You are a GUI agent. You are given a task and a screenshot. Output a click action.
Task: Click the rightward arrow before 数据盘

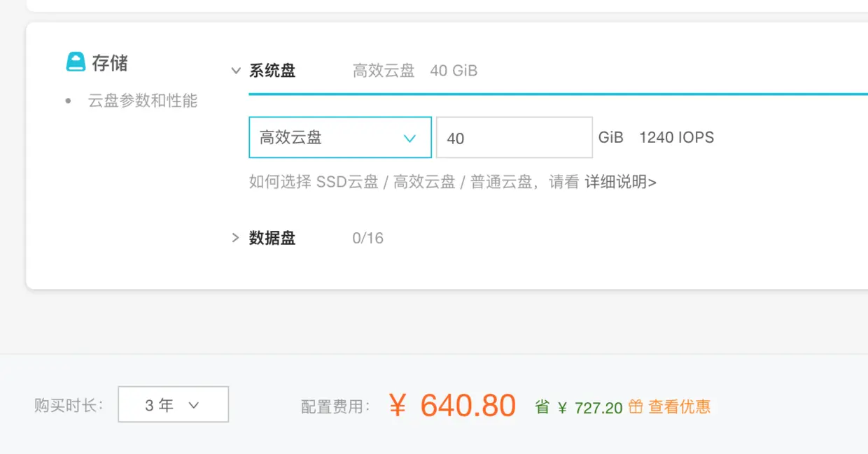tap(236, 238)
